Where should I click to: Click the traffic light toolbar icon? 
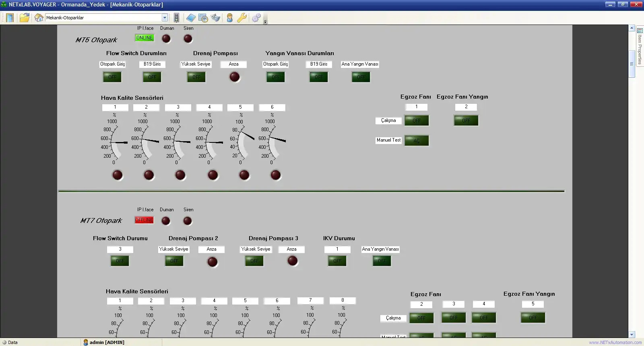click(x=176, y=18)
